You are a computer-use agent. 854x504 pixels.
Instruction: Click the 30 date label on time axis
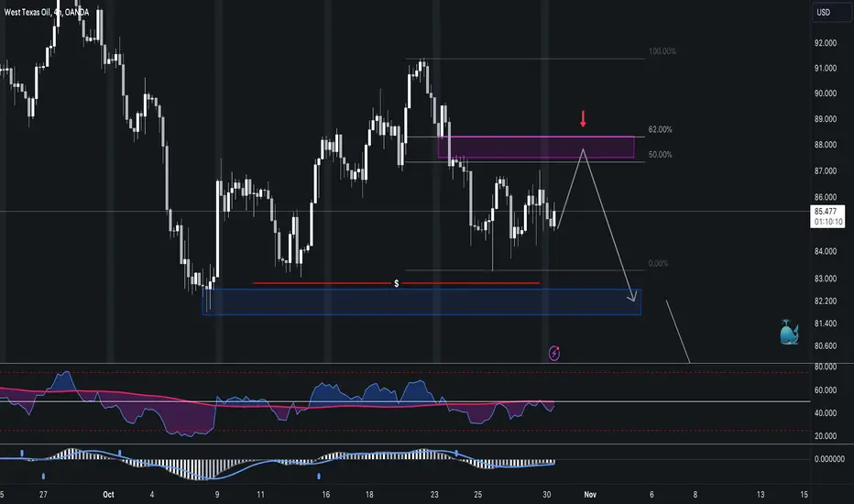point(547,495)
